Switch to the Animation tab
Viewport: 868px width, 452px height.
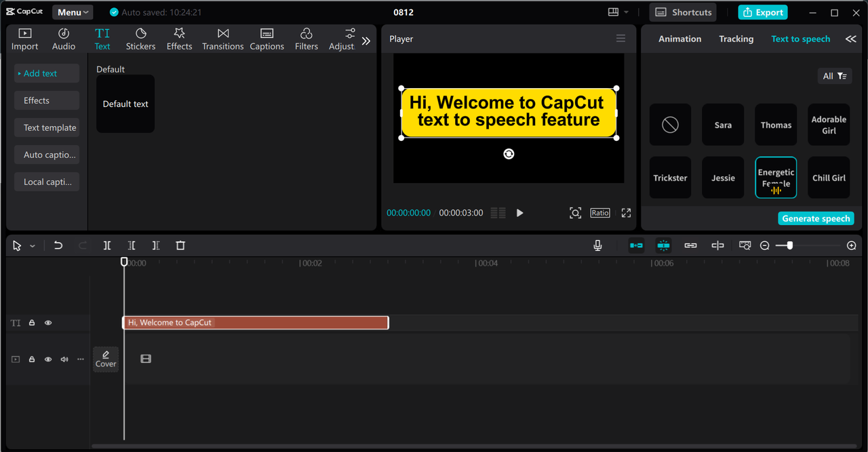click(679, 39)
